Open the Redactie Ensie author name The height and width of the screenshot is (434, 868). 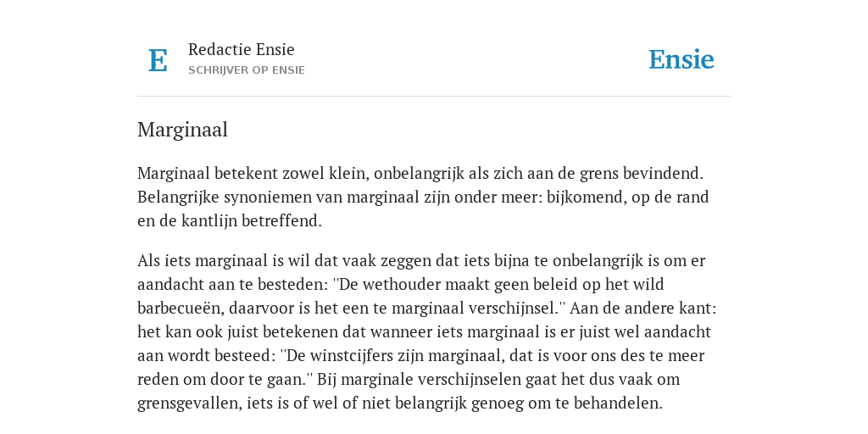click(242, 49)
